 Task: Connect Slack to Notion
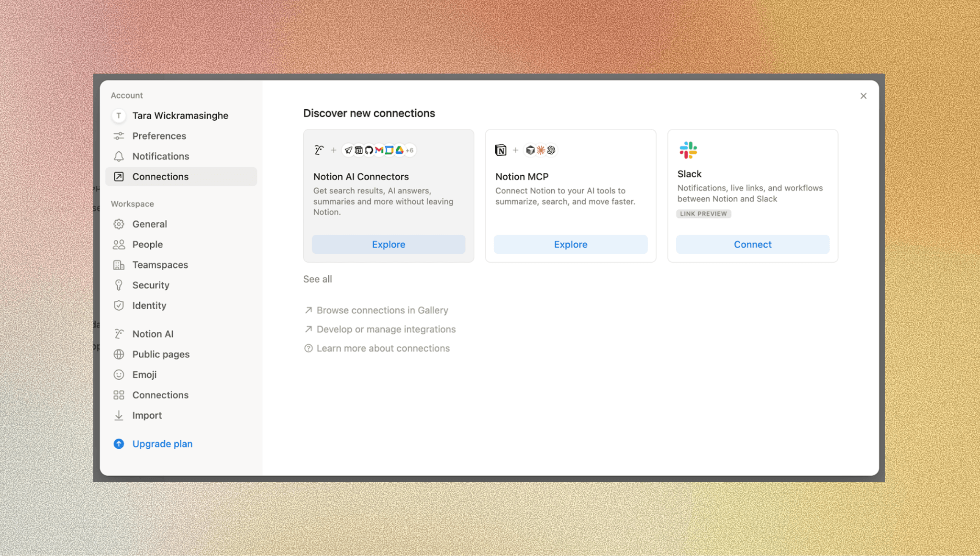[752, 244]
